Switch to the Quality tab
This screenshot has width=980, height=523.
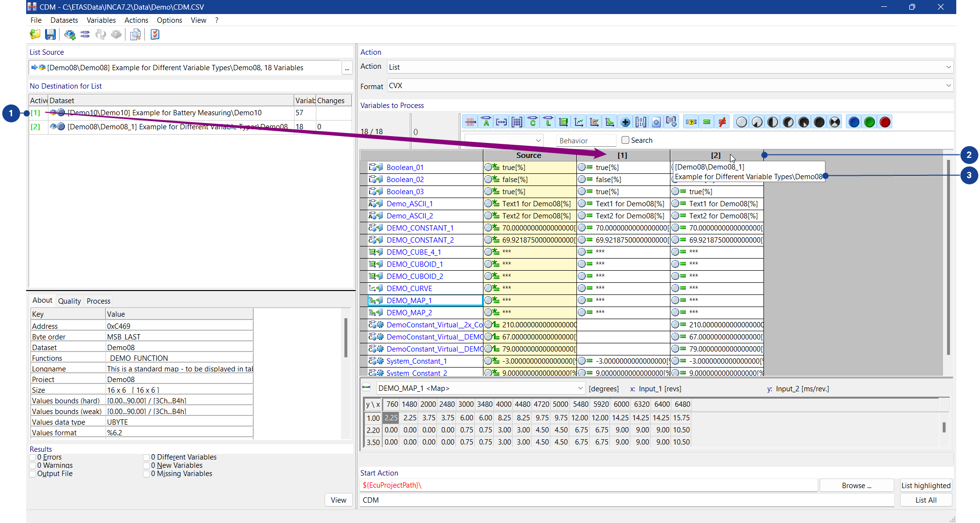click(69, 301)
